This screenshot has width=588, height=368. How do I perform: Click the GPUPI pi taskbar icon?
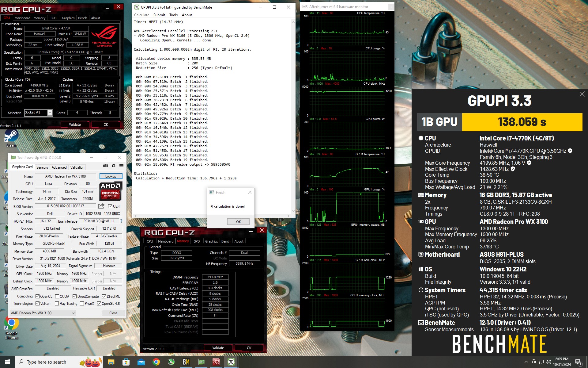click(231, 362)
